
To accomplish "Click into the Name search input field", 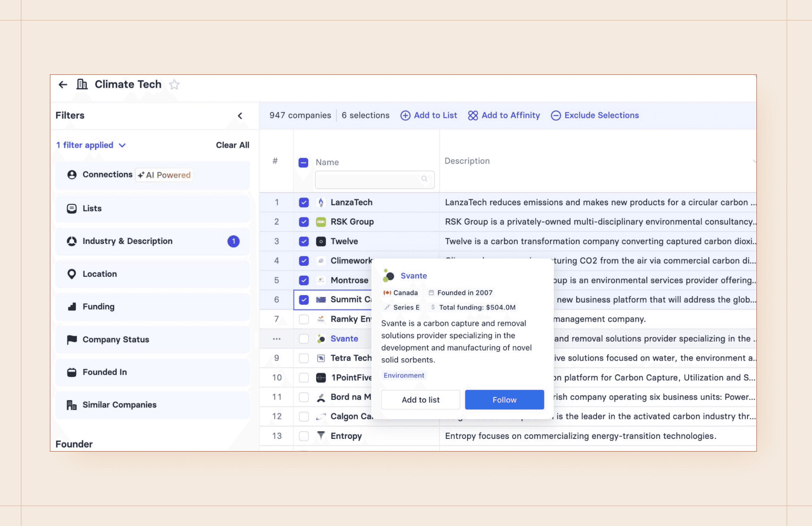I will tap(369, 179).
